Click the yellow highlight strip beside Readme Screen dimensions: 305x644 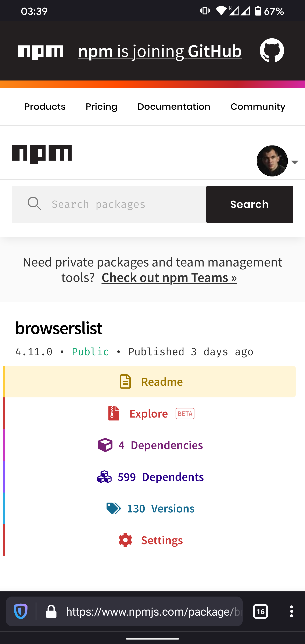[x=4, y=382]
